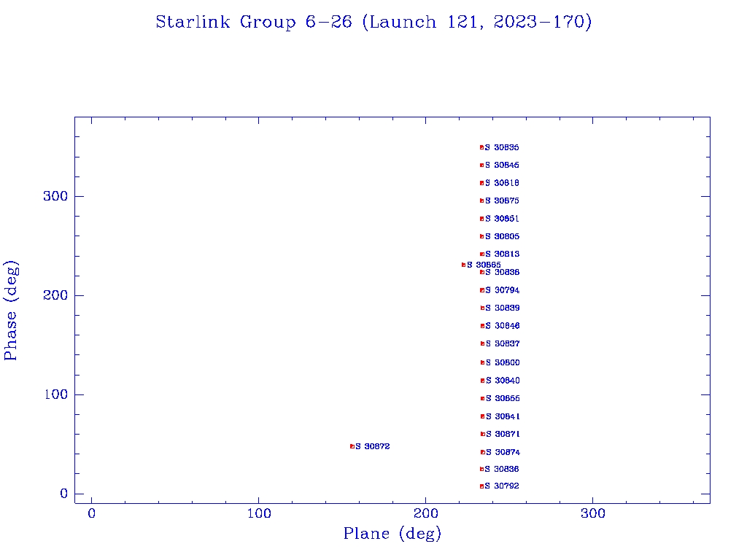The width and height of the screenshot is (747, 560).
Task: Click the 100 tick label on Phase axis
Action: coord(55,394)
